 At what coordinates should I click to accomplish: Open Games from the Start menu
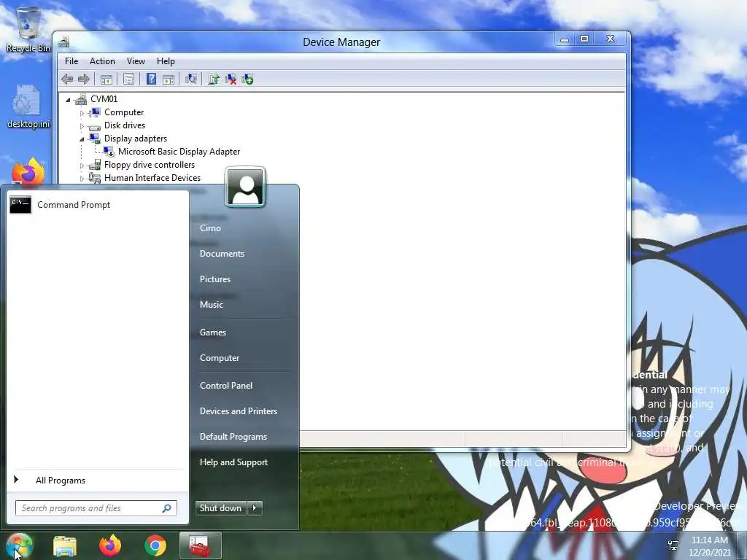coord(212,332)
